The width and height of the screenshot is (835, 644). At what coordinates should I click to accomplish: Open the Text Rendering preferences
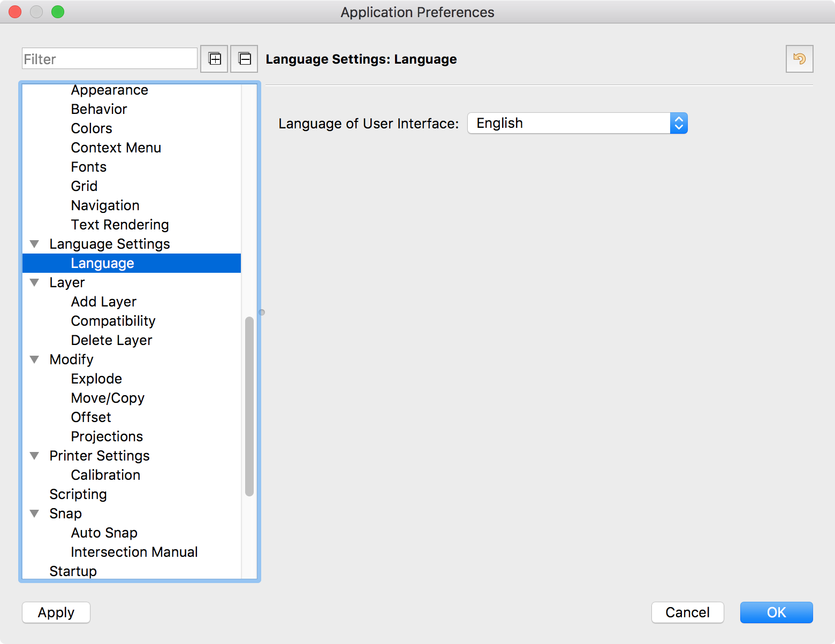point(120,225)
